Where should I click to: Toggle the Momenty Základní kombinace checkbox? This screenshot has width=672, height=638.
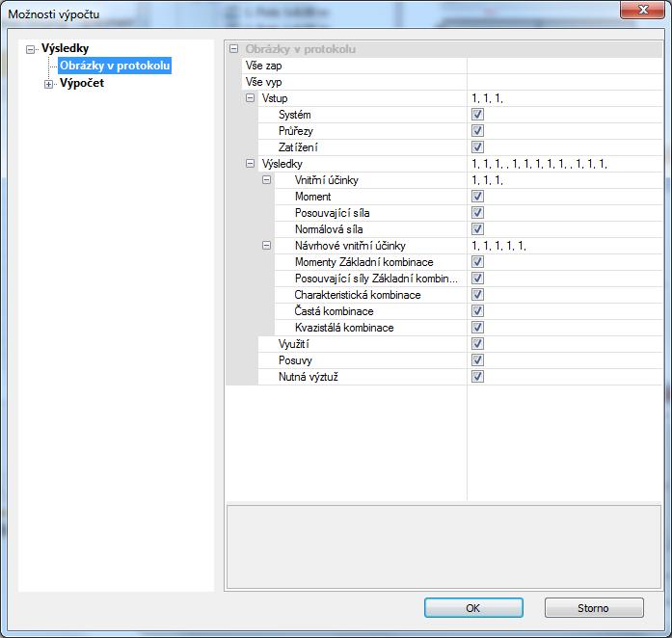[477, 262]
